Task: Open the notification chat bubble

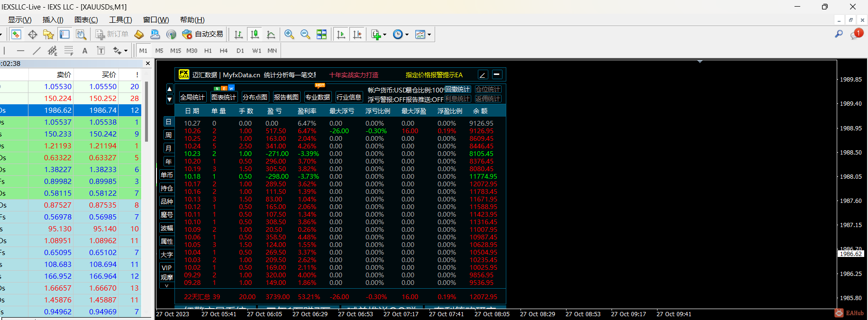Action: pos(856,34)
